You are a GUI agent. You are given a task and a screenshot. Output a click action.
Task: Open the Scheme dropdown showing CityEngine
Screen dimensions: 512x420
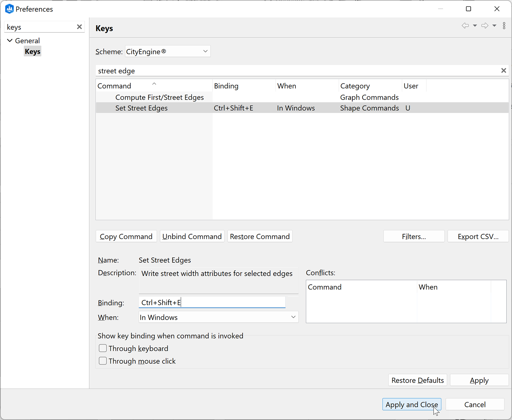[x=205, y=51]
